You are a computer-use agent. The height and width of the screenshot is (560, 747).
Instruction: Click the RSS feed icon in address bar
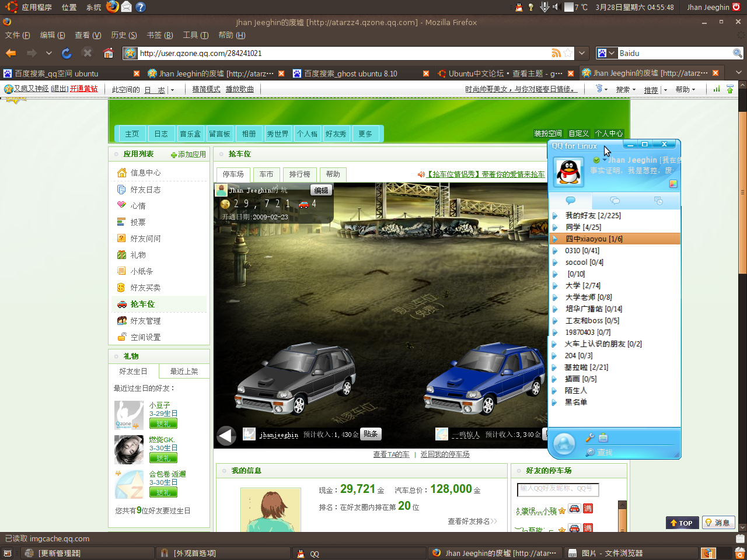click(x=556, y=53)
